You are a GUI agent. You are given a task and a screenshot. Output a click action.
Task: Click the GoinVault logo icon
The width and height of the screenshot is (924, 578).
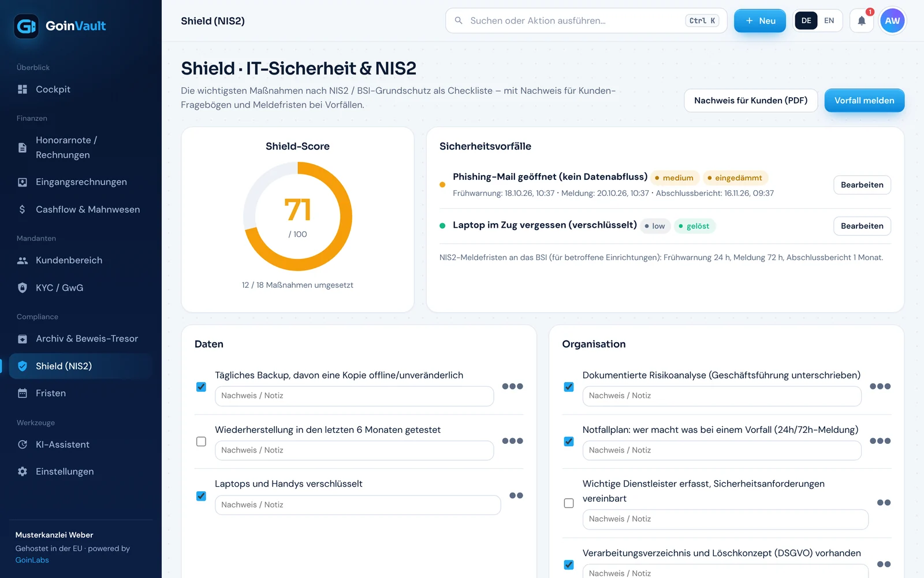click(26, 26)
